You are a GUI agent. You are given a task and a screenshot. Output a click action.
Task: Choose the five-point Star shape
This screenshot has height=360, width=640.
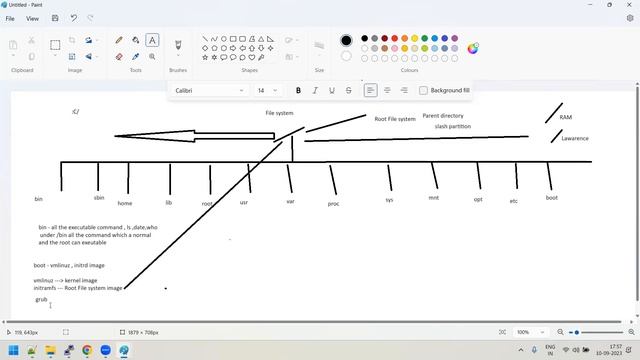[205, 58]
